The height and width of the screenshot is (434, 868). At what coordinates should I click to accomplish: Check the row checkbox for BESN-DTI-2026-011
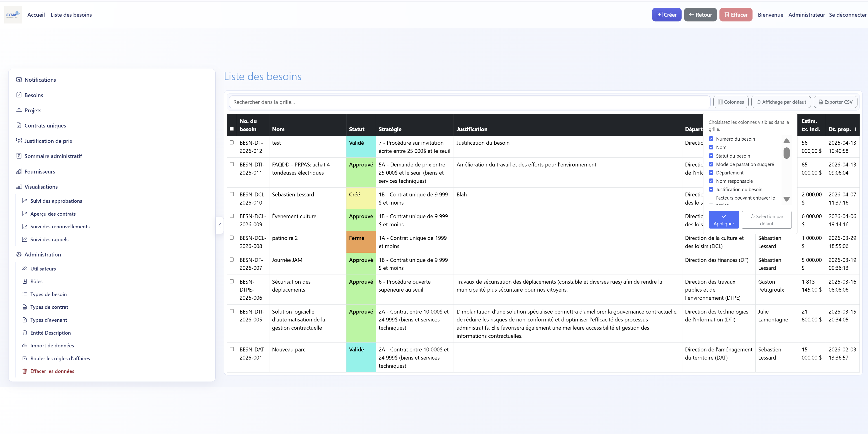(231, 164)
